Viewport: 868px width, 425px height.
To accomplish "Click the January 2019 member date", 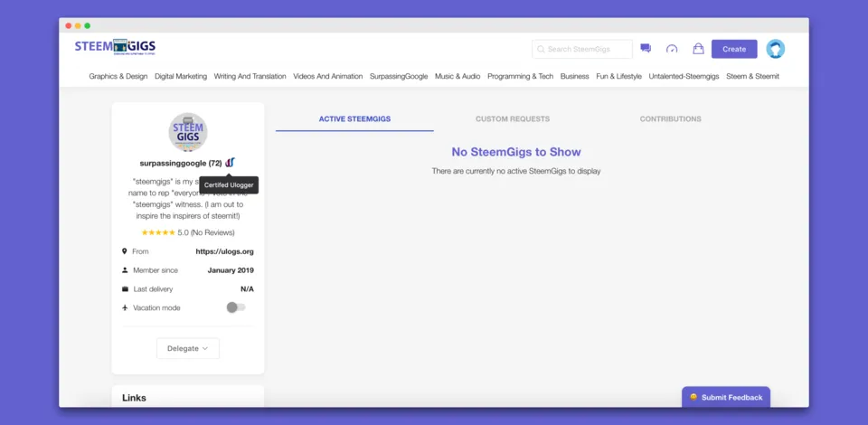I will click(x=231, y=270).
